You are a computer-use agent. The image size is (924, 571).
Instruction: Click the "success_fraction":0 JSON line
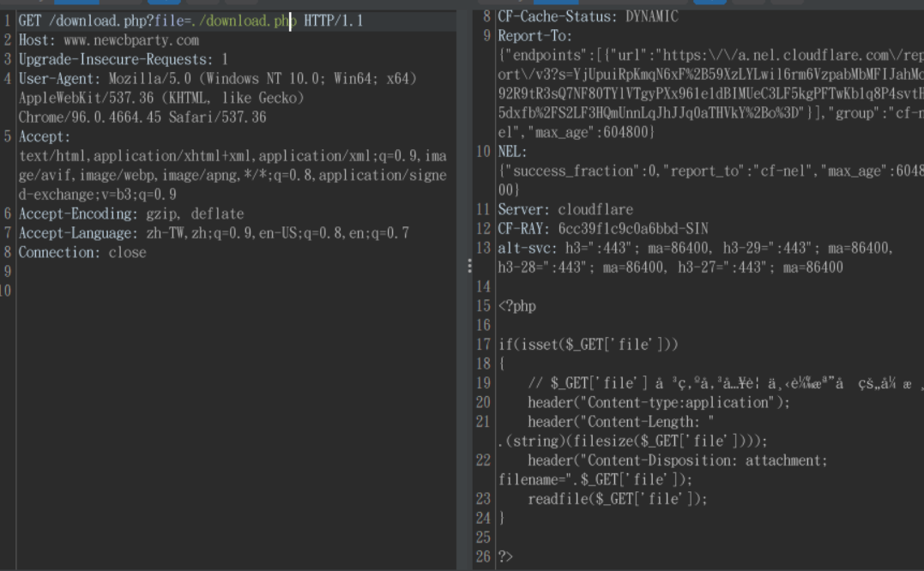(x=710, y=171)
